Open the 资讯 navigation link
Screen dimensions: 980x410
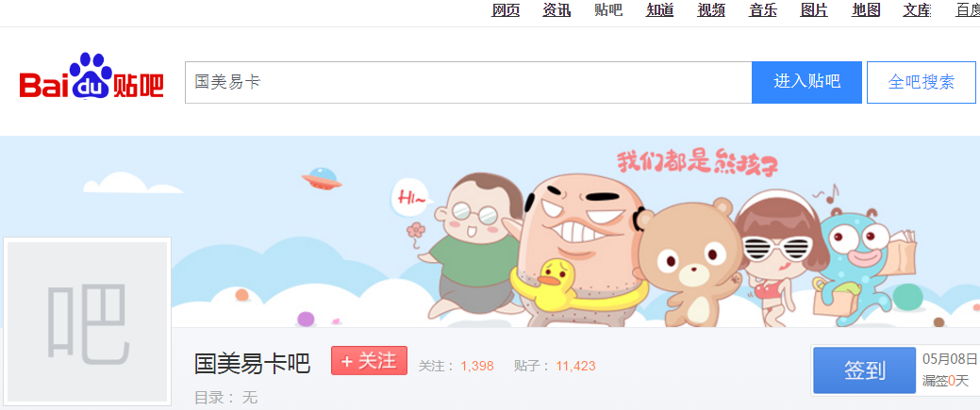click(x=556, y=10)
